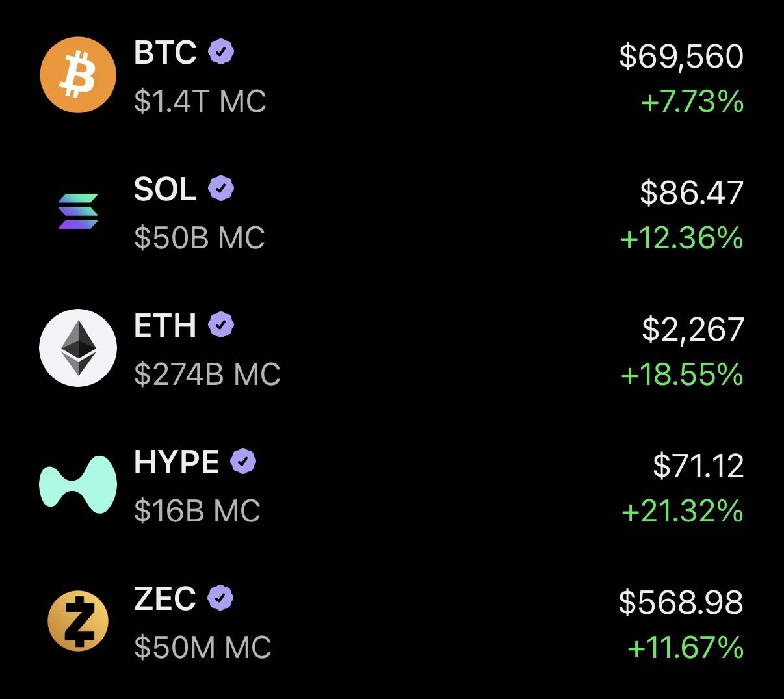Tap the gold Zcash logo icon
This screenshot has height=699, width=784.
[78, 621]
